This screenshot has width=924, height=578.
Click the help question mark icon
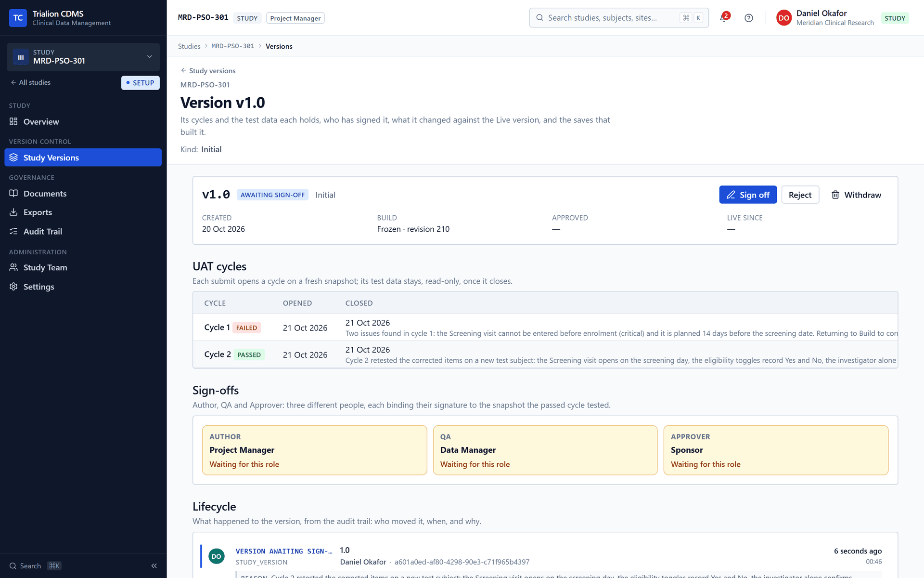[748, 18]
